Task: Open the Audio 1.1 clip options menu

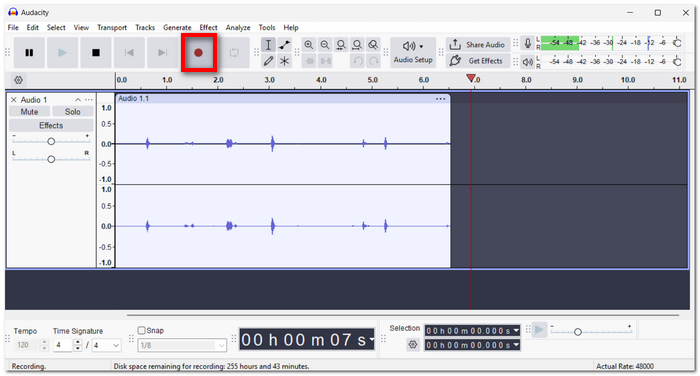Action: click(440, 99)
